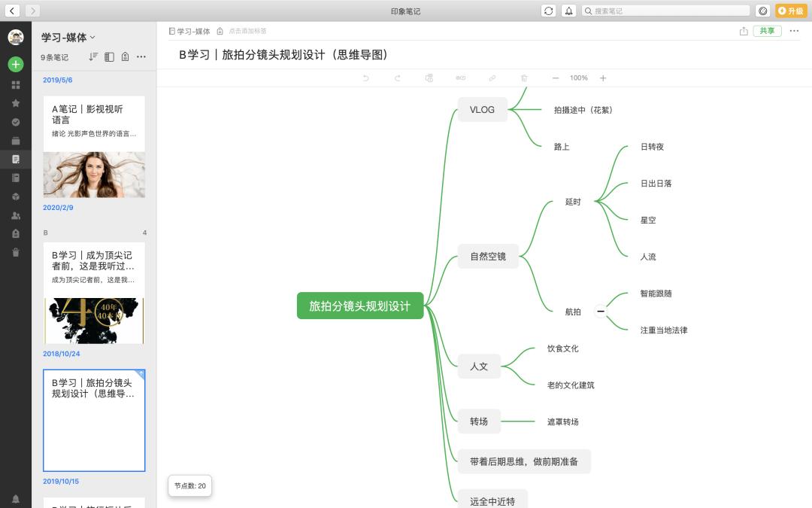Image resolution: width=812 pixels, height=508 pixels.
Task: Click the search notes field
Action: click(666, 11)
